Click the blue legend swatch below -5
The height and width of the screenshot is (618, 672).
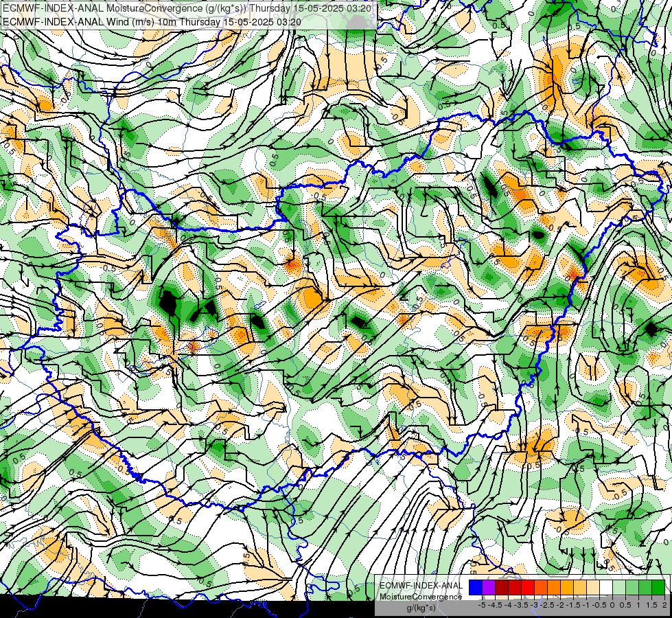pyautogui.click(x=476, y=587)
